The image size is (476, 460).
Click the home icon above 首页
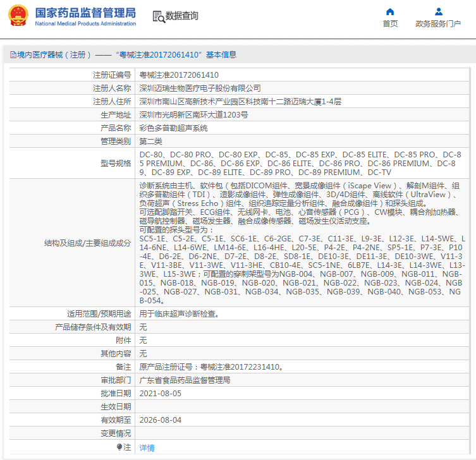tap(390, 12)
